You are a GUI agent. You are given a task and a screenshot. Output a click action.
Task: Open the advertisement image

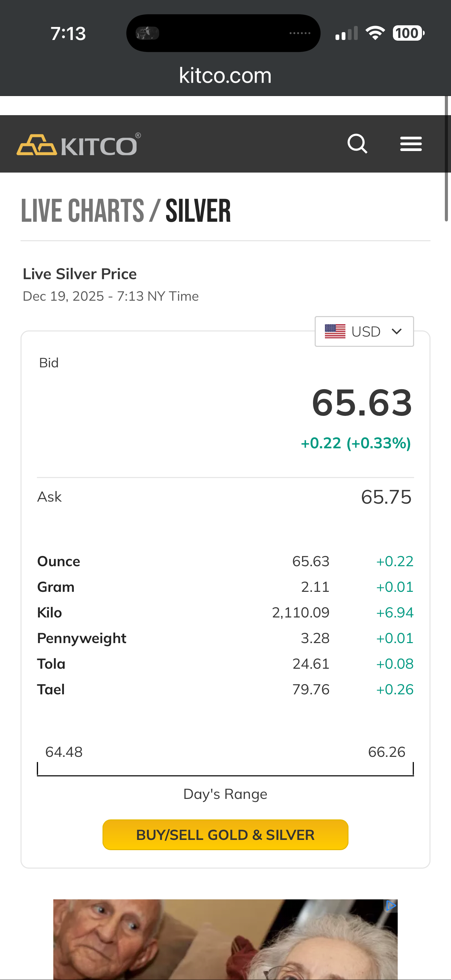[225, 939]
